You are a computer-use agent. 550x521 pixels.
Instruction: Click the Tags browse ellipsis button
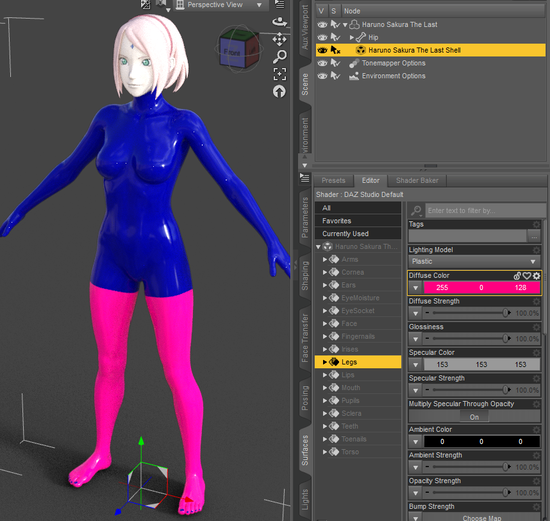(x=534, y=237)
